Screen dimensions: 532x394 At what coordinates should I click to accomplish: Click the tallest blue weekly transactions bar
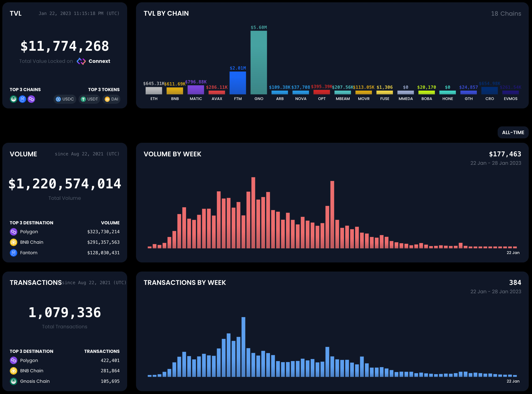click(243, 347)
